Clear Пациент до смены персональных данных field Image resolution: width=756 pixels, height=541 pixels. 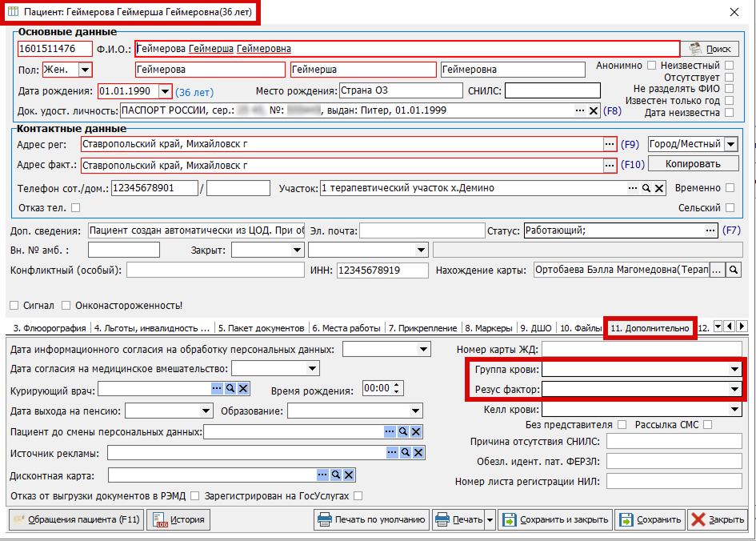click(x=416, y=431)
